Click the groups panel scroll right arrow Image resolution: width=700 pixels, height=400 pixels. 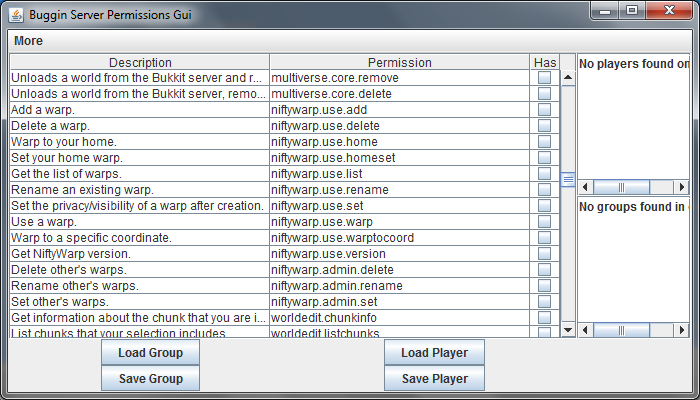tap(682, 329)
